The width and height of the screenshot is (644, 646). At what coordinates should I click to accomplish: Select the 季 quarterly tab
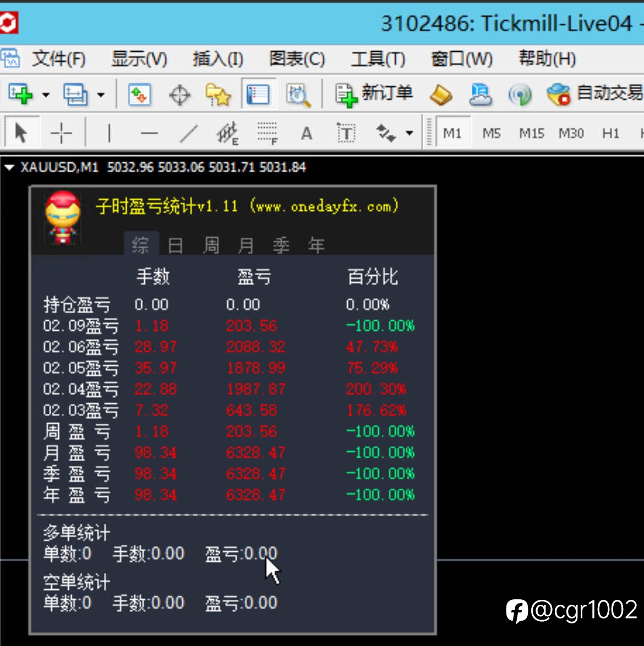[x=281, y=245]
